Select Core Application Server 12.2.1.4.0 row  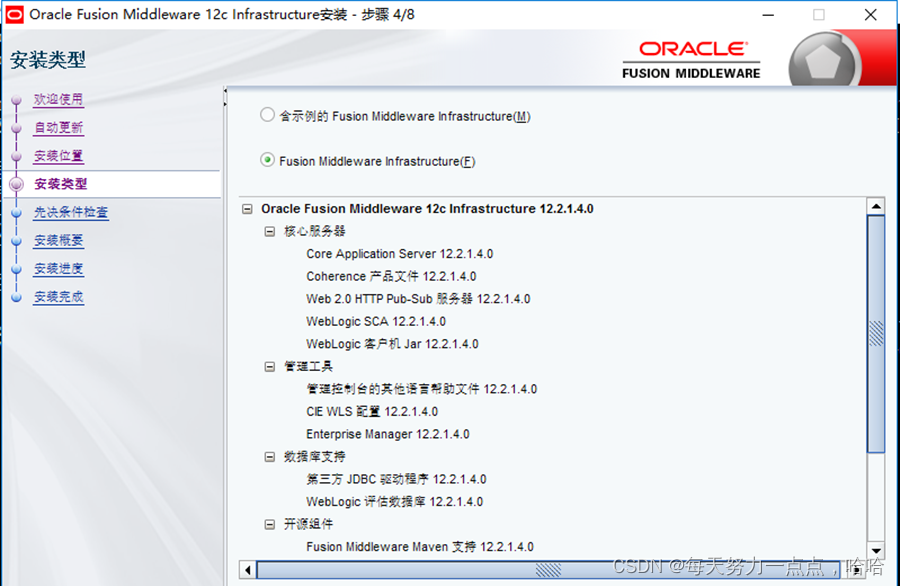coord(399,254)
